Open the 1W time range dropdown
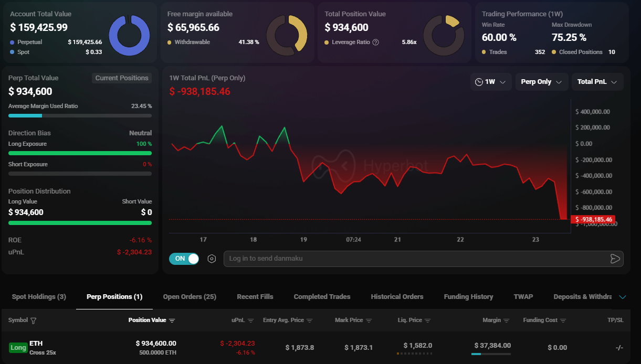 coord(491,82)
